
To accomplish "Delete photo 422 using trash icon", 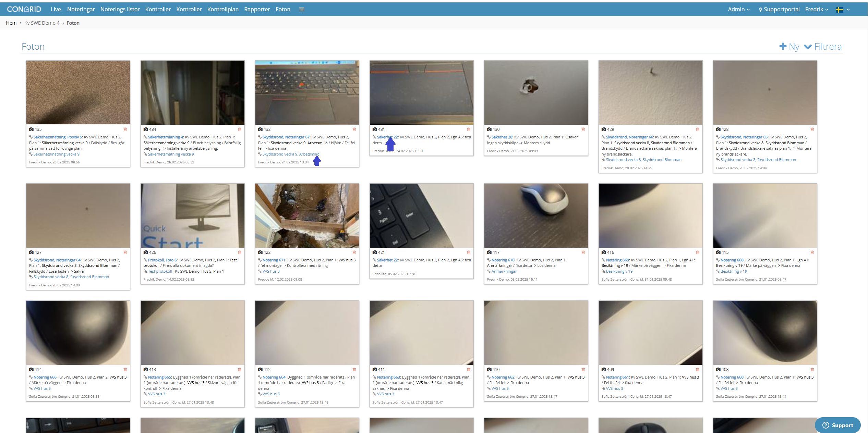I will pos(354,252).
